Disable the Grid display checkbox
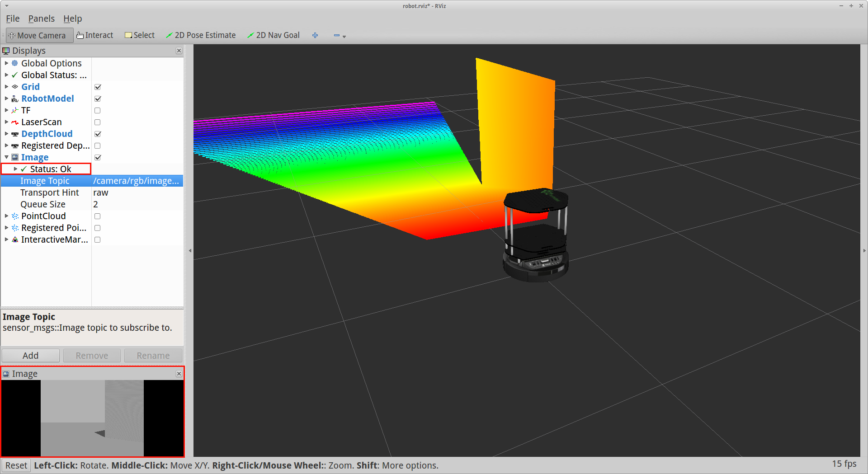Screen dimensions: 868x474 98,87
